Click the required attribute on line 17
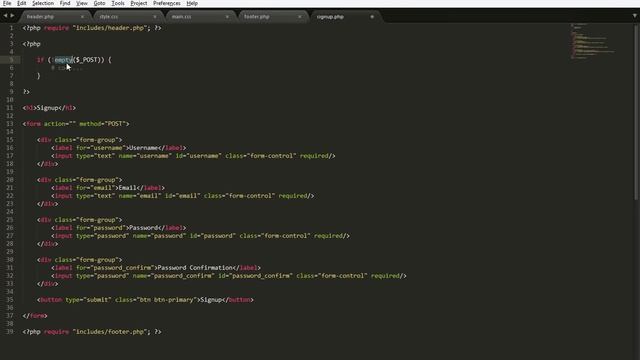This screenshot has width=640, height=360. tap(314, 156)
